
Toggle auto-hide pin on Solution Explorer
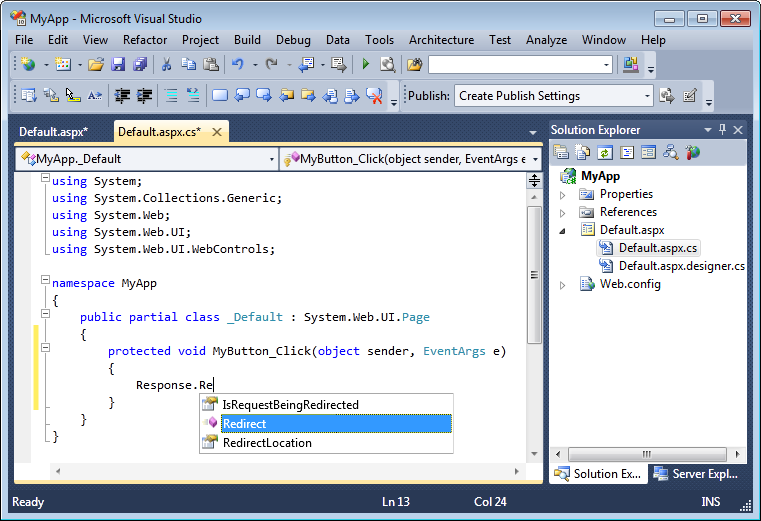coord(723,130)
